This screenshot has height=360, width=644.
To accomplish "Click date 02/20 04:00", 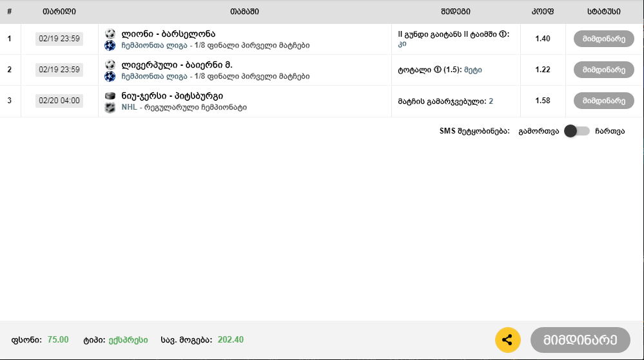I will click(59, 101).
